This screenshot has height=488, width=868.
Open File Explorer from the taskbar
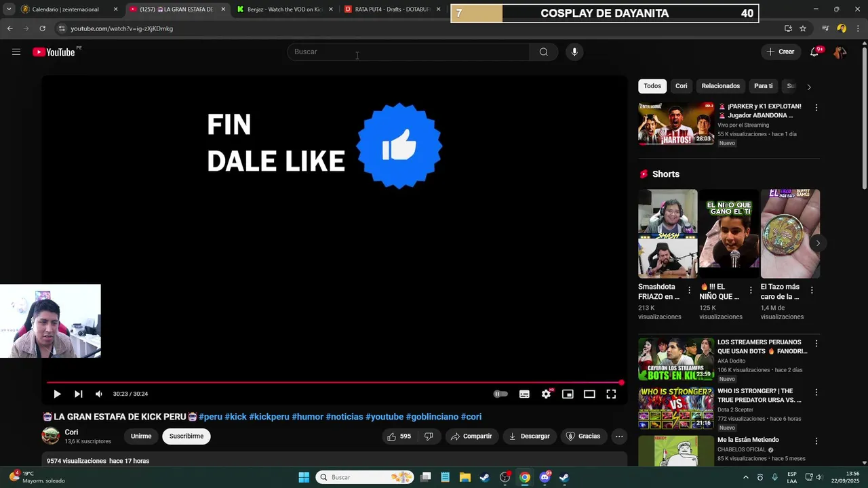465,477
